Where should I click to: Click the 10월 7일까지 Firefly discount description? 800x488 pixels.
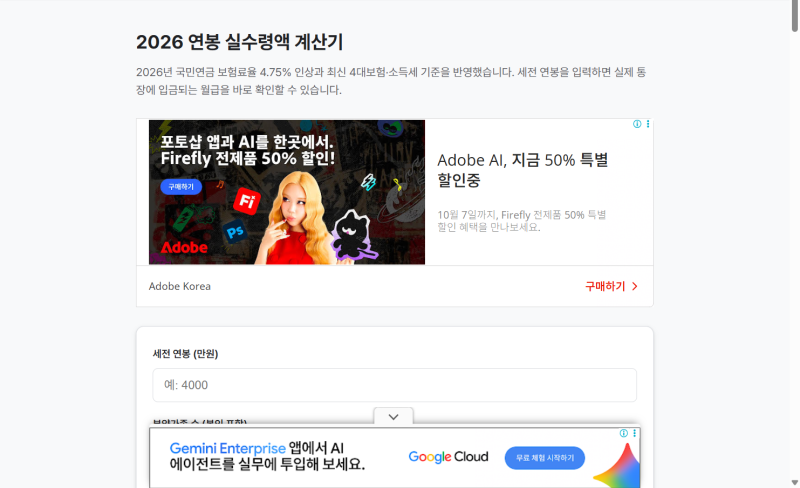[521, 221]
